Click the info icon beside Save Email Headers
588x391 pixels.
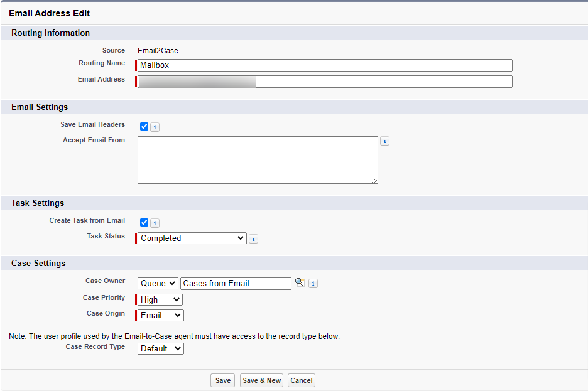(155, 126)
